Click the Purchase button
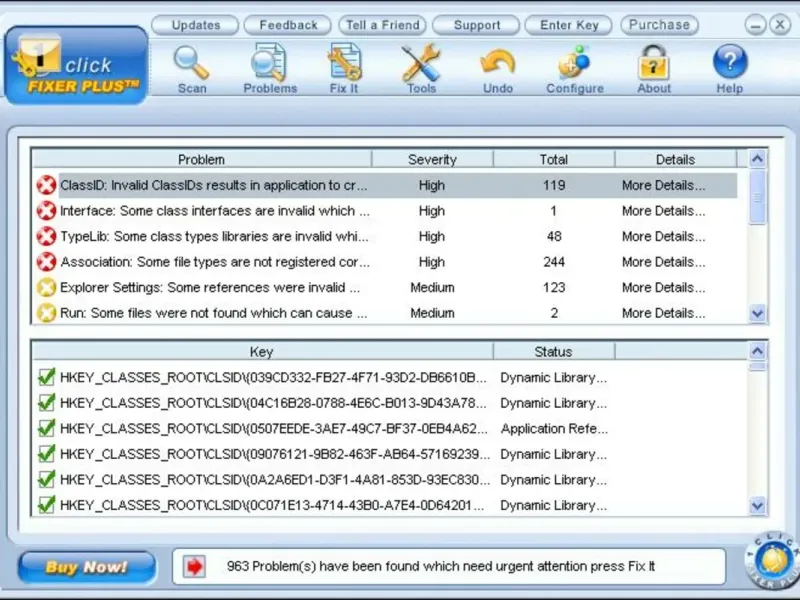 (659, 25)
